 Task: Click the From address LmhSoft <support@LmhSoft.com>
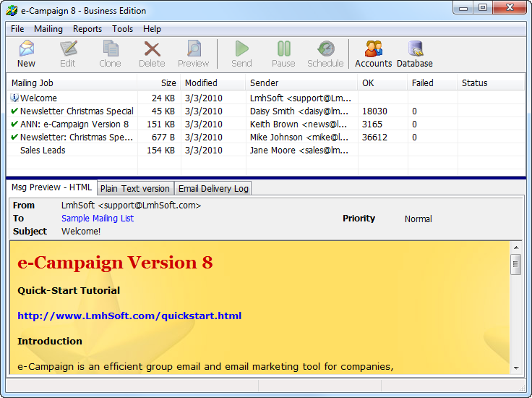point(132,206)
